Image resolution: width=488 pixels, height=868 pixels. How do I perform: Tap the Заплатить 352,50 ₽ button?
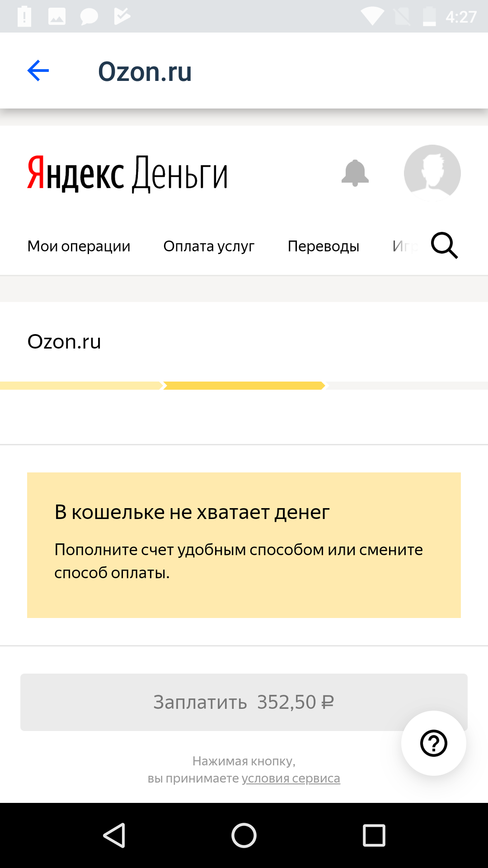coord(244,702)
